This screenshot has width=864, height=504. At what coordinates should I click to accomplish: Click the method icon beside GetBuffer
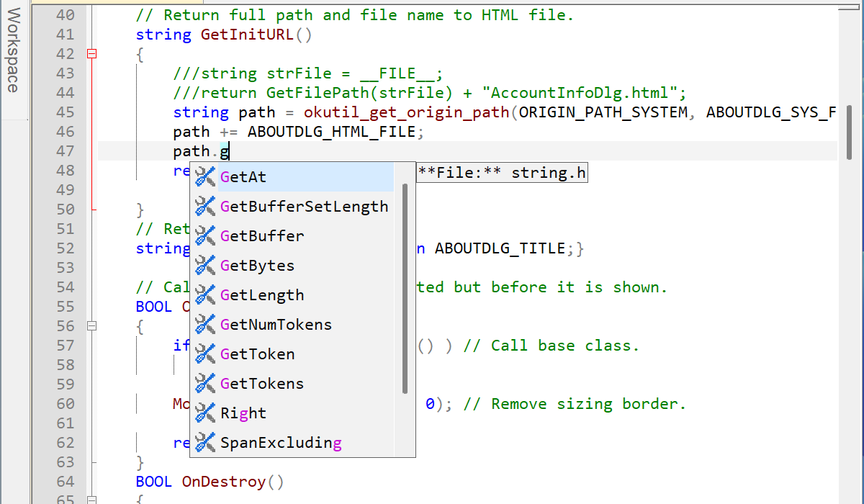pyautogui.click(x=206, y=236)
